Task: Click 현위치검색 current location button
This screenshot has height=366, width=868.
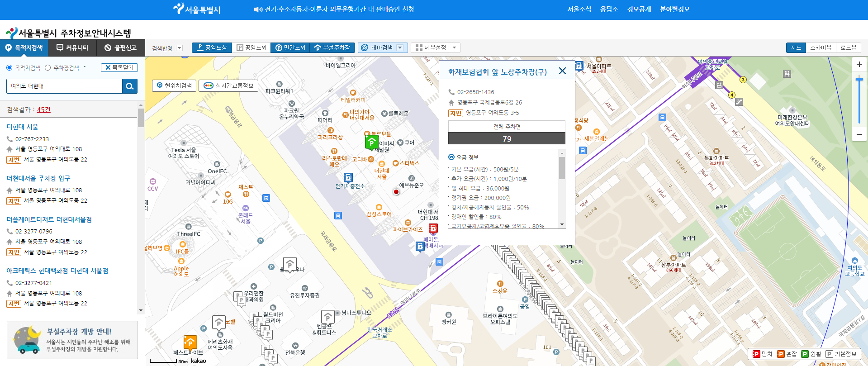Action: 174,86
